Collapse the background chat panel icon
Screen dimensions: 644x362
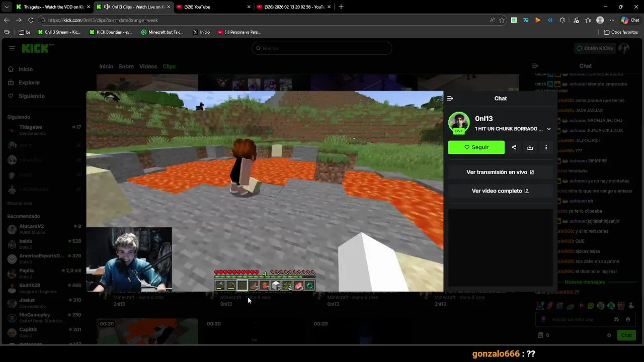535,66
